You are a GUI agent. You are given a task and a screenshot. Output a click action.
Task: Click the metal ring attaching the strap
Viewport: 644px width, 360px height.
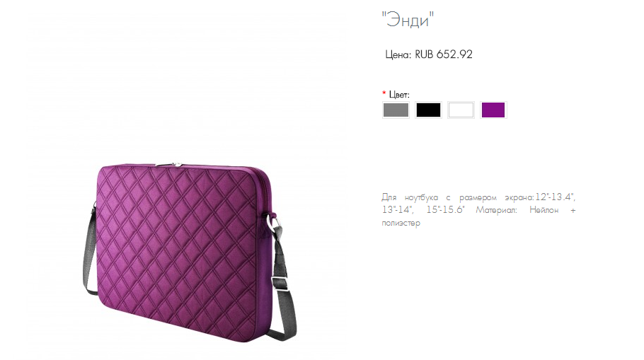272,222
